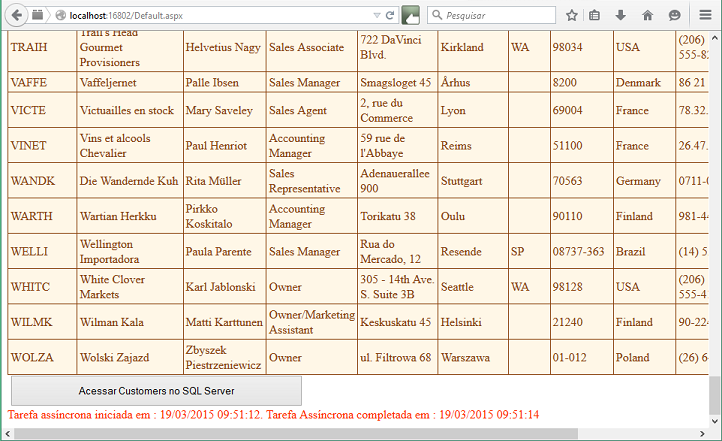Show bookmarks list icon
The width and height of the screenshot is (722, 441).
[594, 15]
